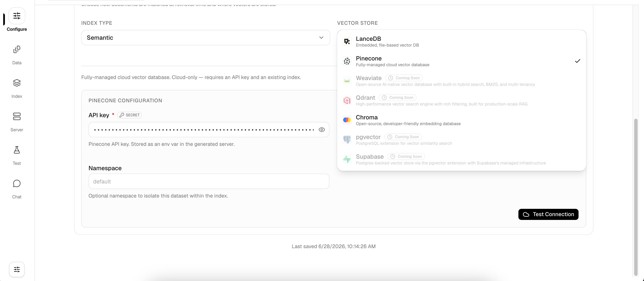Screen dimensions: 644x281
Task: Click the Last saved timestamp text
Action: (334, 246)
